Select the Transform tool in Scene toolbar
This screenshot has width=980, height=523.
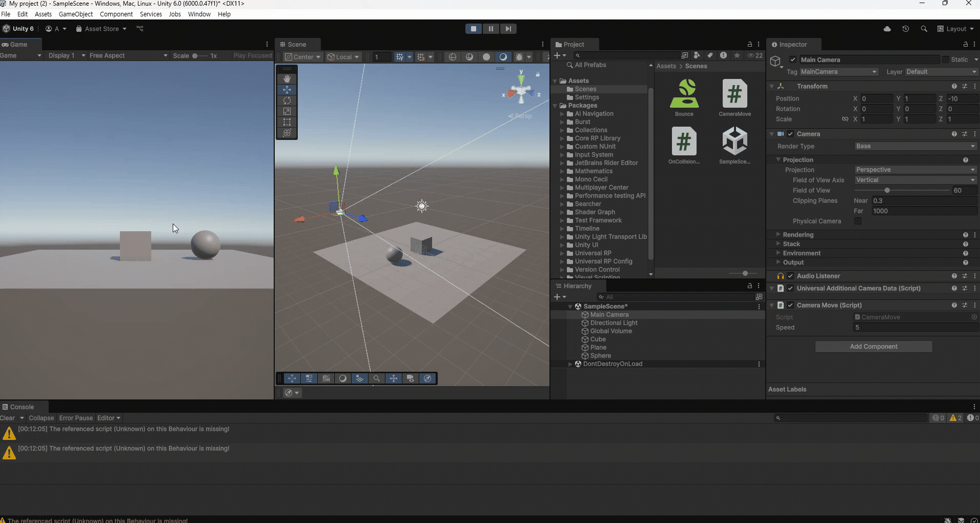[x=287, y=133]
